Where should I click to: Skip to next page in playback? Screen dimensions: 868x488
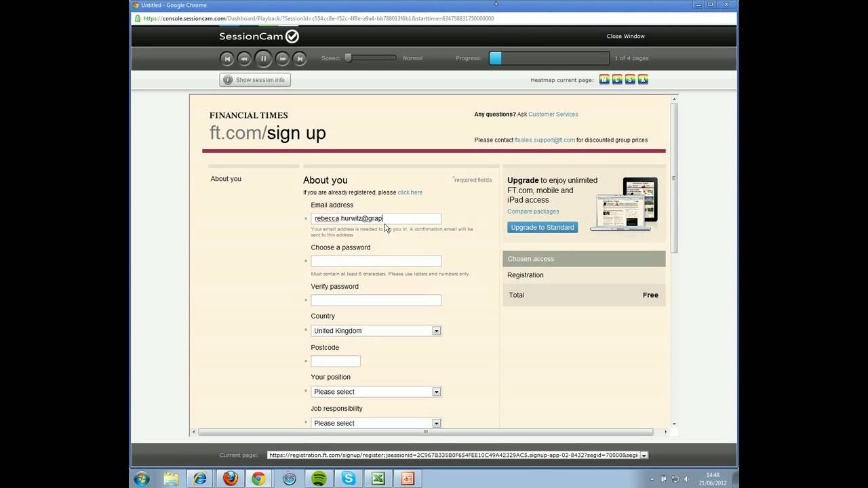click(x=300, y=58)
